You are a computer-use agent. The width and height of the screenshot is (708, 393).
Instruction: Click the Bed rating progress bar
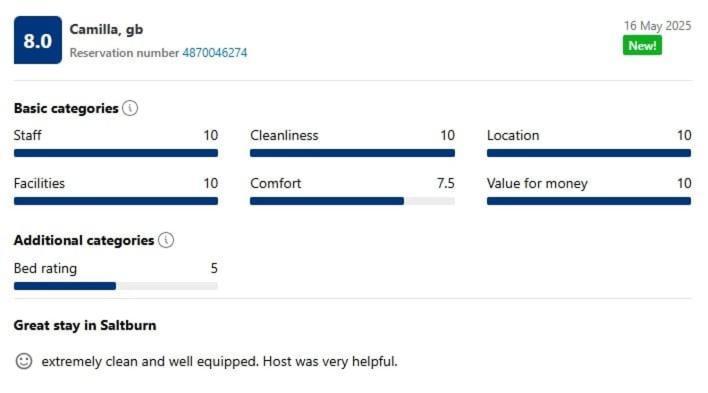tap(116, 286)
